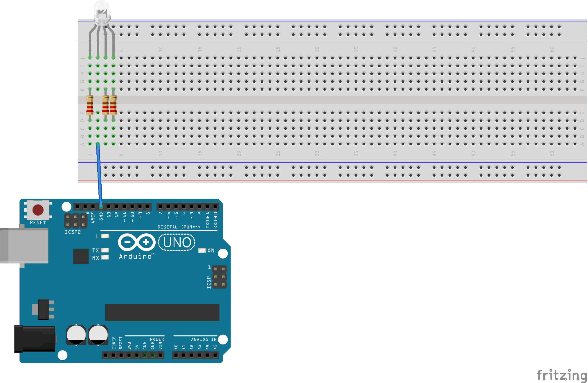Viewport: 588px width, 383px height.
Task: Click the ON power indicator LED
Action: click(202, 250)
